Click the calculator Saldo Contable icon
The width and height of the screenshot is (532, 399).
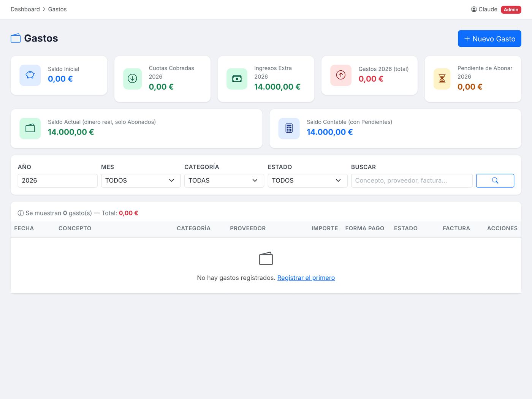289,128
